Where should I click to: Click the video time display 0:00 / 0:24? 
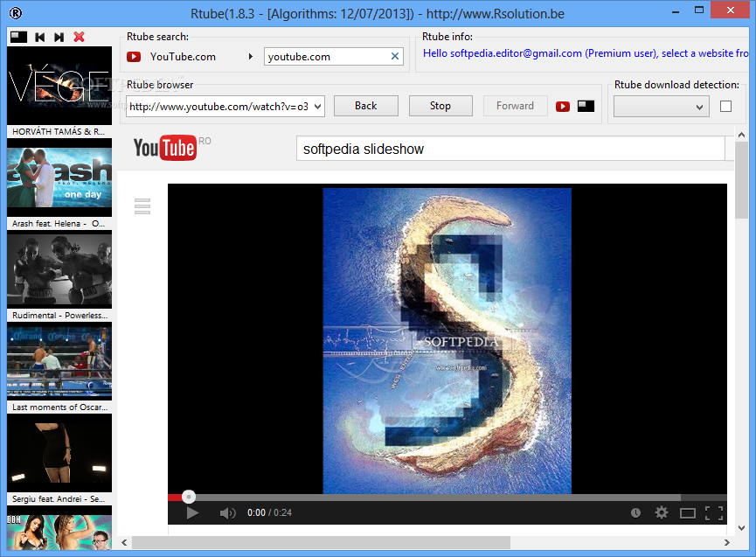269,513
